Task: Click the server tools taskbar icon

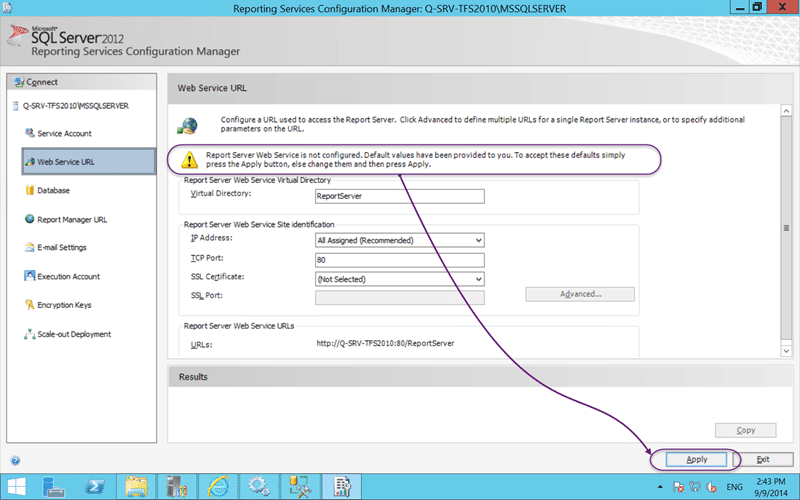Action: tap(177, 487)
